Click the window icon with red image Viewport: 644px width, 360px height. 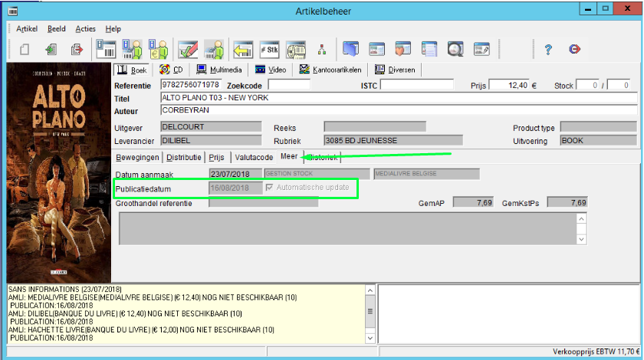[377, 49]
